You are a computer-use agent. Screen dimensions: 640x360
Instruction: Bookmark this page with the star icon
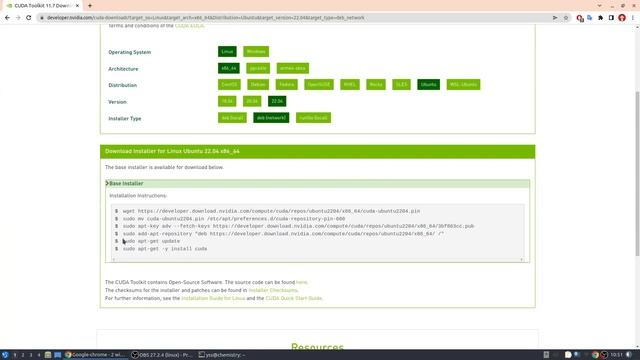point(566,18)
